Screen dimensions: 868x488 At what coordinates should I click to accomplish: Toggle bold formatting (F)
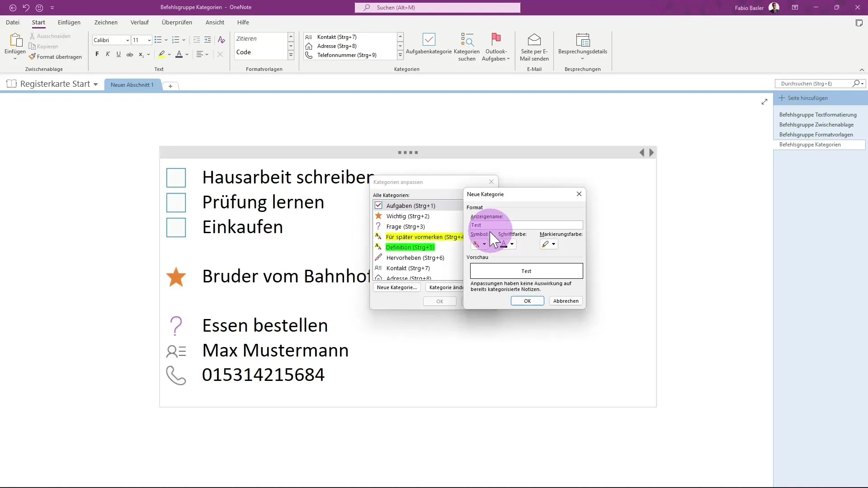[97, 54]
